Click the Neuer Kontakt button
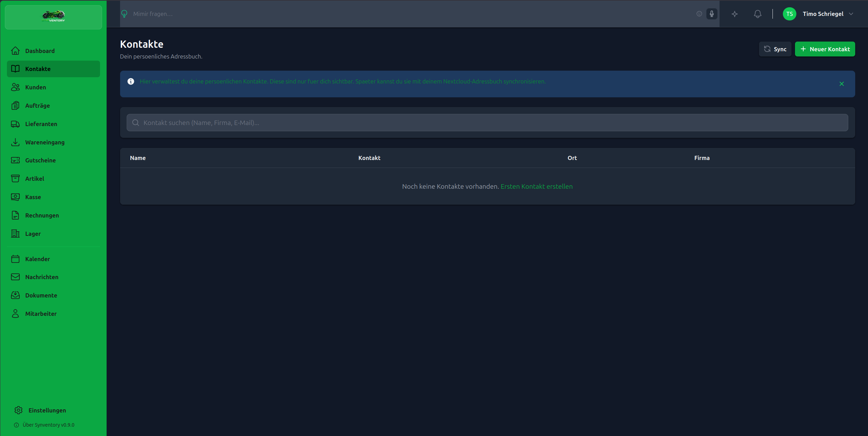Image resolution: width=868 pixels, height=436 pixels. point(825,49)
